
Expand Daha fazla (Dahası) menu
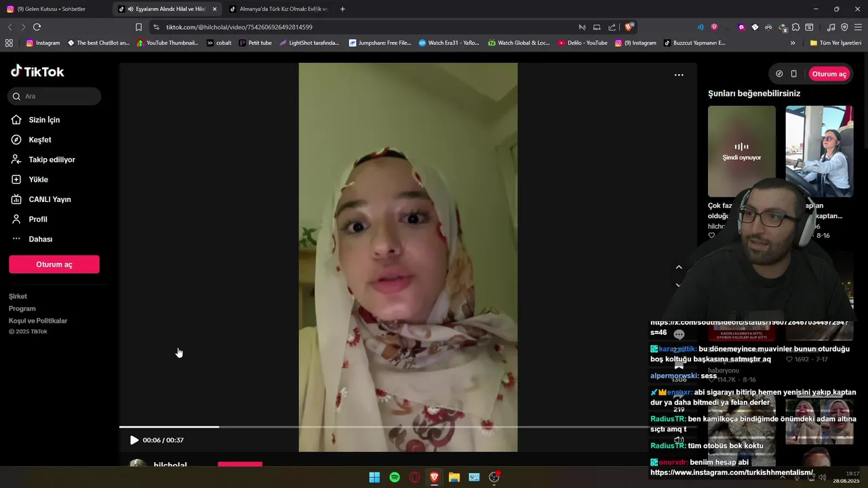coord(40,239)
